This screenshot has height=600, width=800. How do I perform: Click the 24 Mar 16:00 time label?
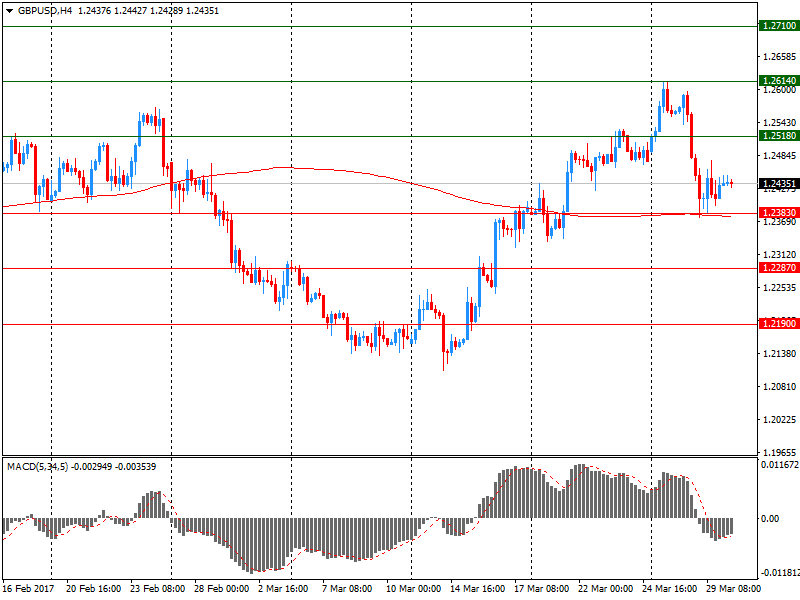(669, 589)
